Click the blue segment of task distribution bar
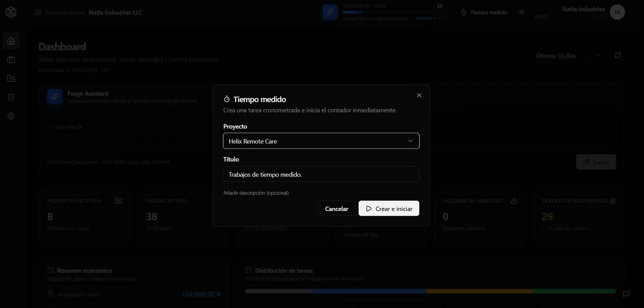The height and width of the screenshot is (308, 644). pos(370,291)
